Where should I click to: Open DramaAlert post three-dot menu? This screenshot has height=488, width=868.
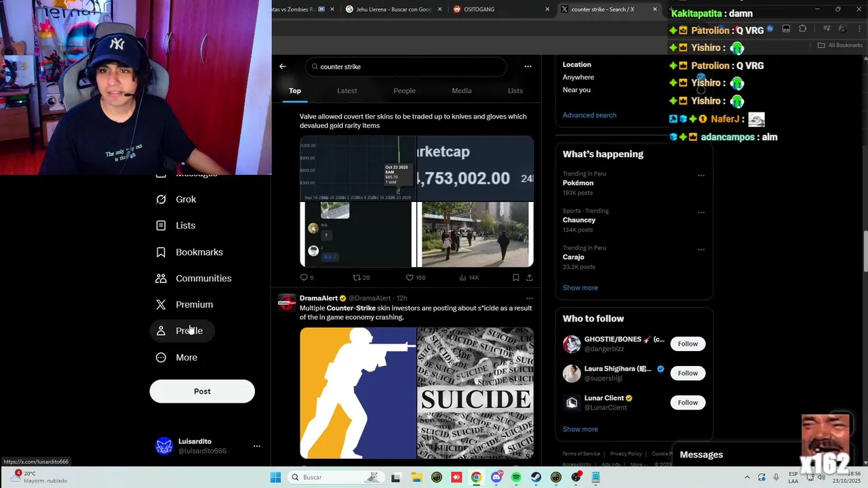pyautogui.click(x=530, y=298)
